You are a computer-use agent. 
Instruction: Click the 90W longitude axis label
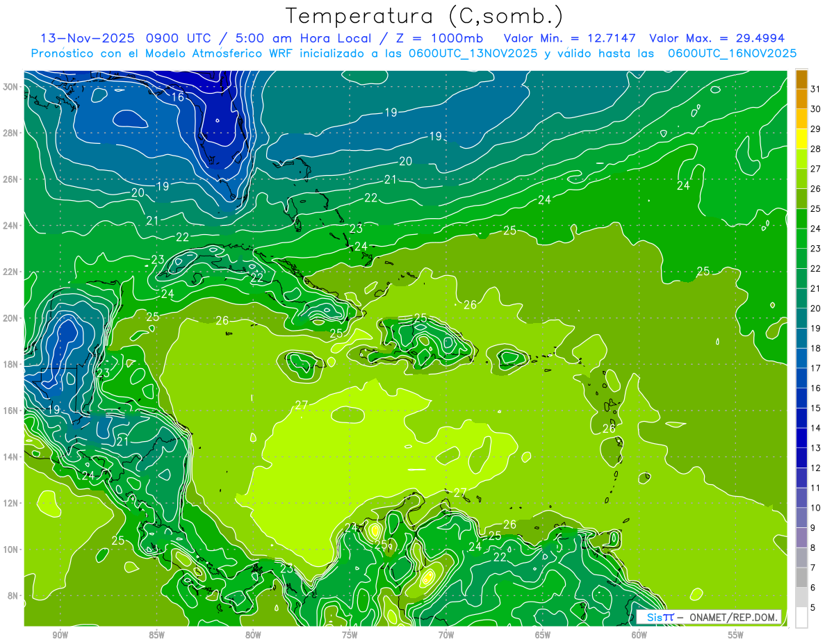(60, 635)
